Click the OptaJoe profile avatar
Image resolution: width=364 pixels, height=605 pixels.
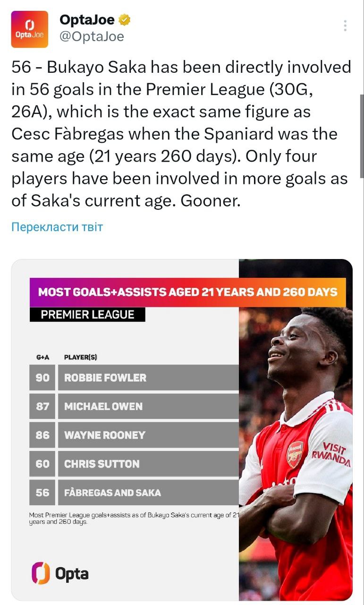point(29,29)
